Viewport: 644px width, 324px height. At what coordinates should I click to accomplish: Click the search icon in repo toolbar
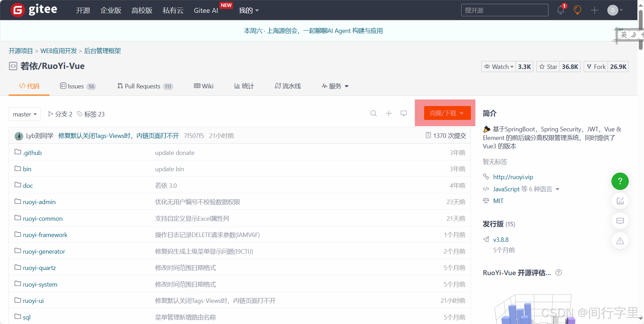(374, 113)
